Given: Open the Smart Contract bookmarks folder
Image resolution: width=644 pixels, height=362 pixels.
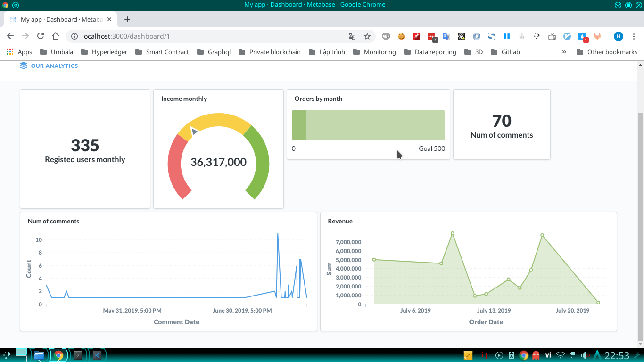Looking at the screenshot, I should tap(162, 52).
